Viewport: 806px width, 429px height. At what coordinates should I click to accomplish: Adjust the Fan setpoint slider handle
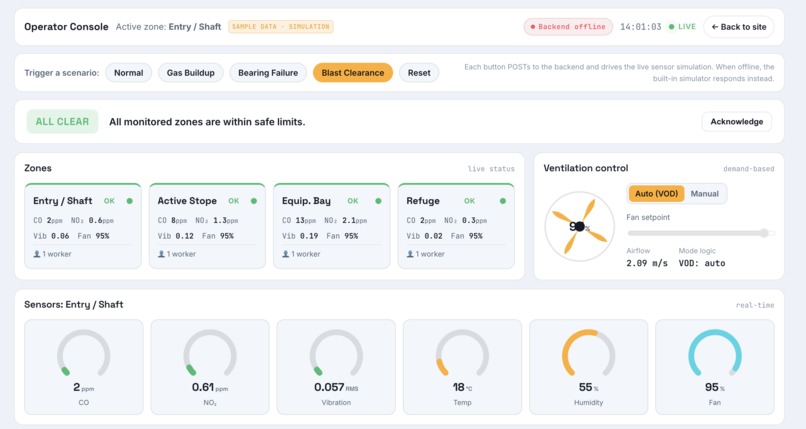pyautogui.click(x=764, y=233)
